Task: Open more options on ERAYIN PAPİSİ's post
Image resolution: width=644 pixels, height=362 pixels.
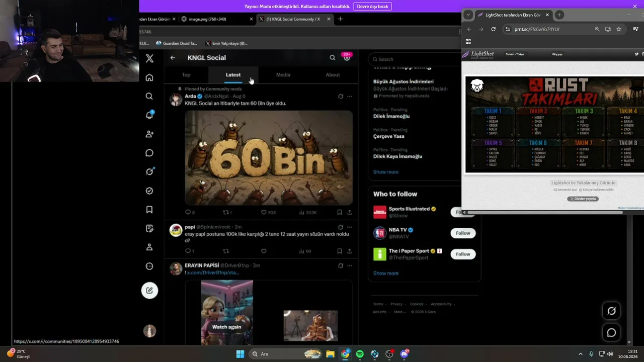Action: click(x=350, y=265)
